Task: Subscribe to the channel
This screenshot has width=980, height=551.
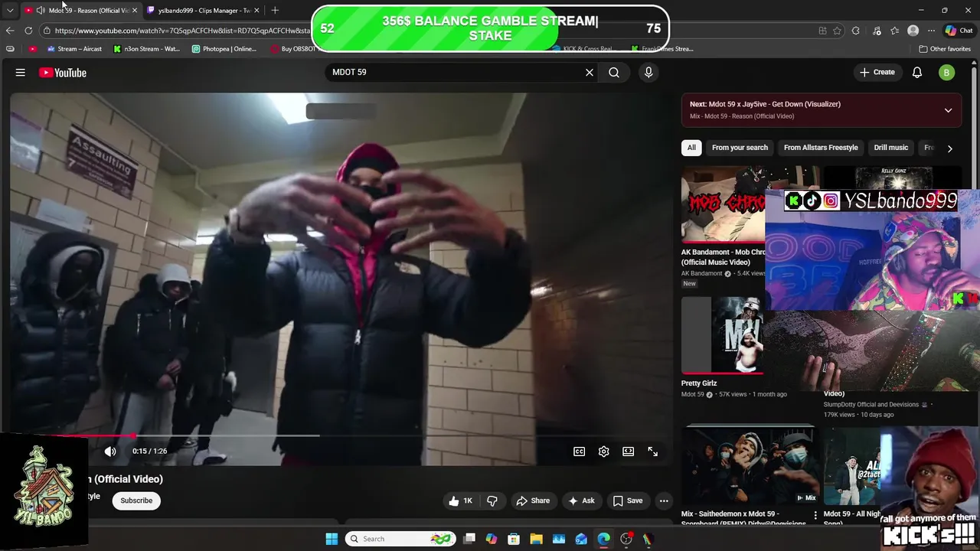Action: (x=136, y=500)
